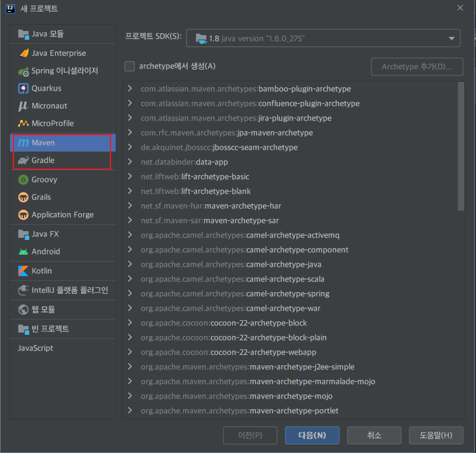Expand camel-archetype-activemq node

(x=130, y=235)
